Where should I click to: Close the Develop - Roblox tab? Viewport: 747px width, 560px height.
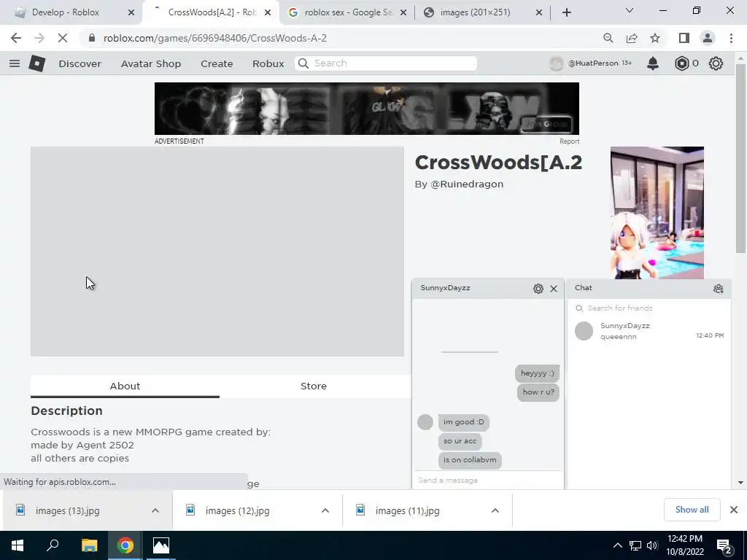point(131,13)
